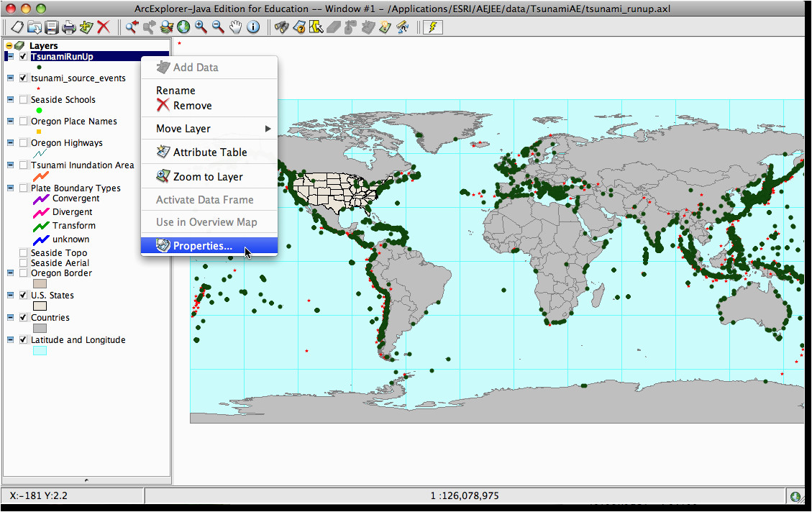Collapse the Latitude and Longitude legend
This screenshot has height=512, width=812.
(10, 339)
